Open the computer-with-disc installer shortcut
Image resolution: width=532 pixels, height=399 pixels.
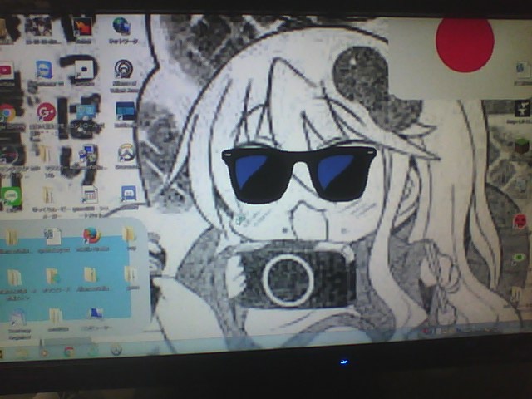click(87, 154)
